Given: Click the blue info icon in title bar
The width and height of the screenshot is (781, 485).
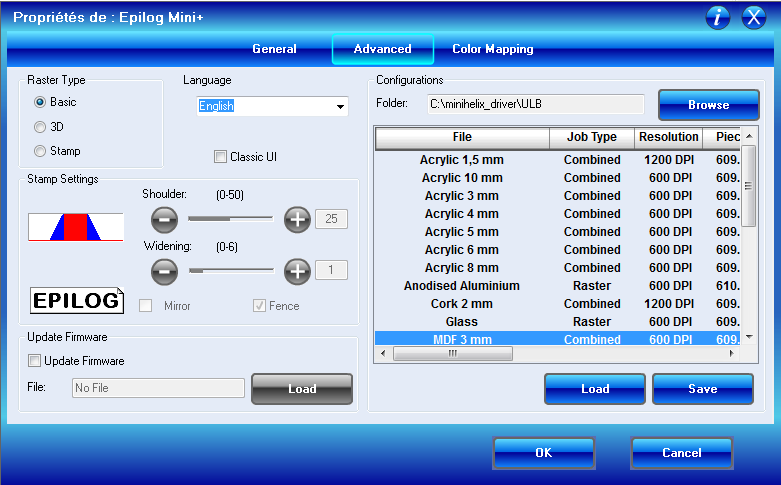Looking at the screenshot, I should click(718, 18).
